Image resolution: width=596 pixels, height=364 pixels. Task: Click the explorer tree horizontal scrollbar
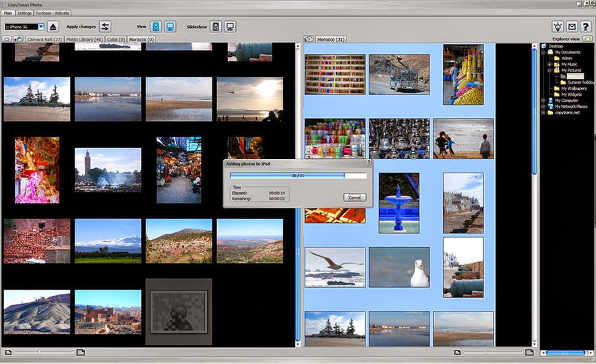click(566, 353)
